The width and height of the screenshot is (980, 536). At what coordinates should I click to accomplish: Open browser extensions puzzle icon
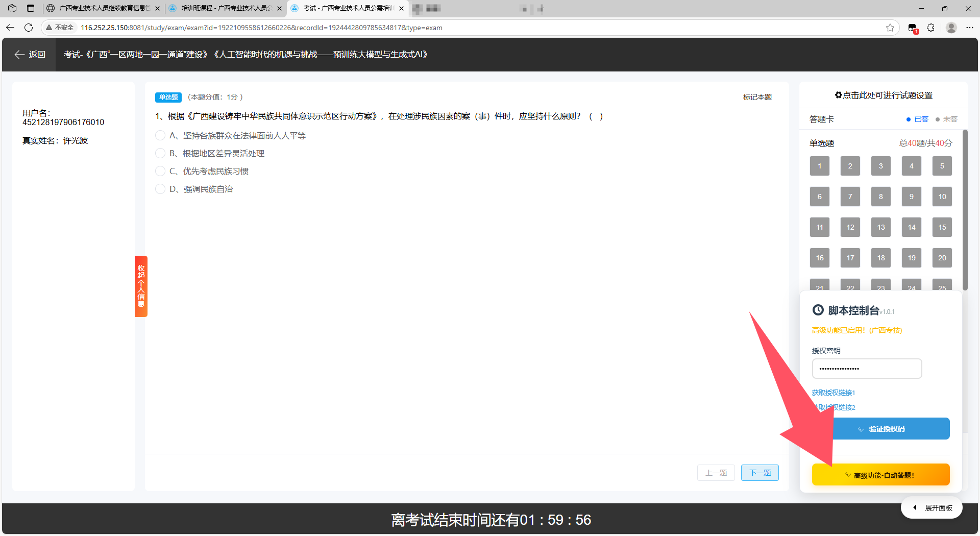point(931,28)
